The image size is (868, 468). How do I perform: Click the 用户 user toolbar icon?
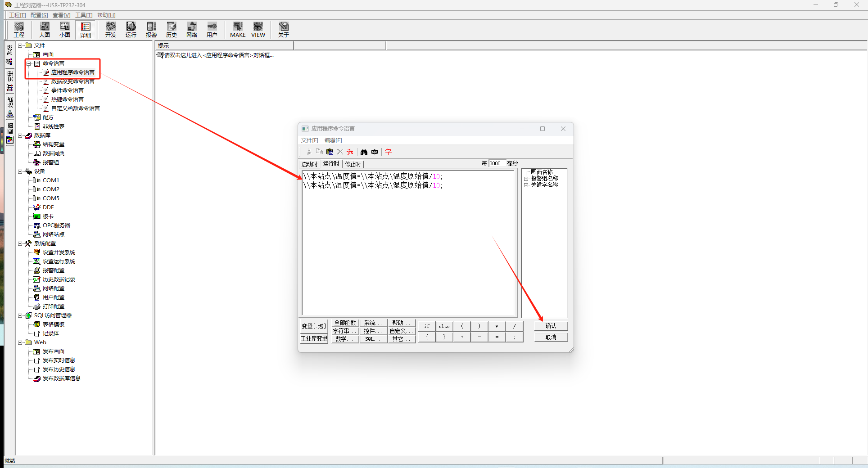tap(212, 30)
